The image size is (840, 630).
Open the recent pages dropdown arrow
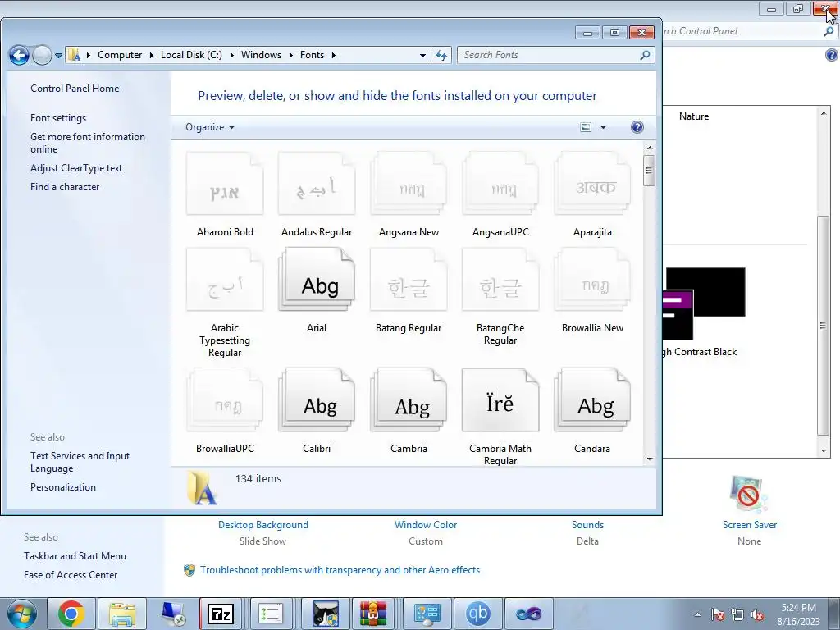(58, 55)
